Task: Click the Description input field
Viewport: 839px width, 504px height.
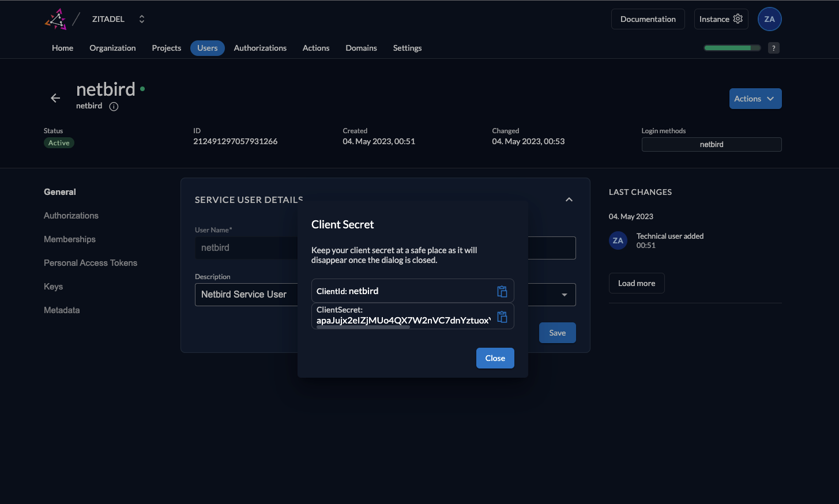Action: 247,295
